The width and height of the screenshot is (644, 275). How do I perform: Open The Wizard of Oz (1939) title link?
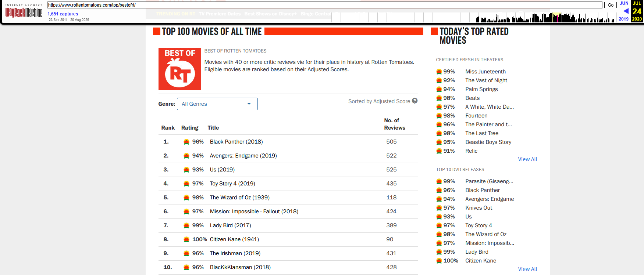[x=240, y=198]
